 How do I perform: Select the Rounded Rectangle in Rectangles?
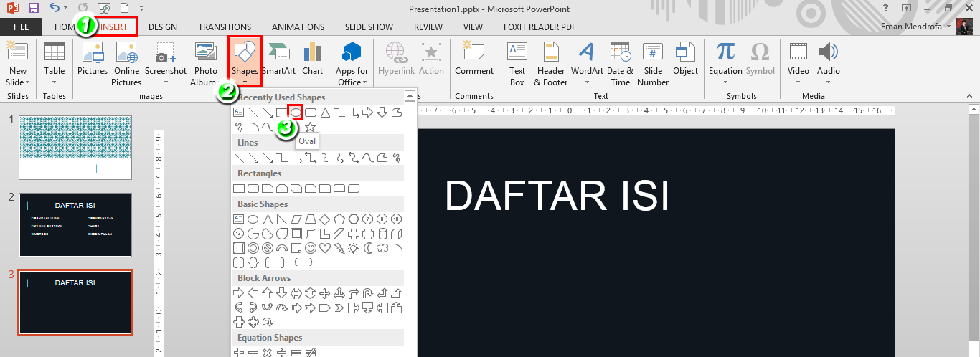[253, 189]
